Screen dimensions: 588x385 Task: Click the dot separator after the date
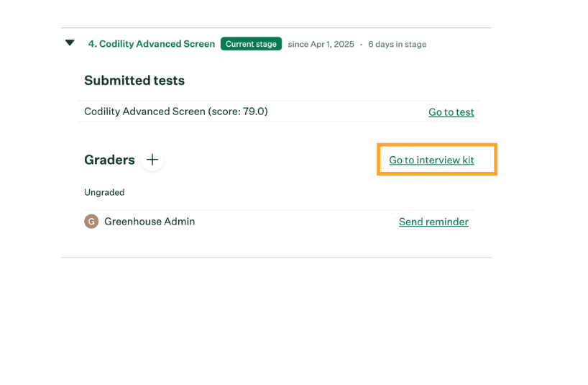click(361, 45)
